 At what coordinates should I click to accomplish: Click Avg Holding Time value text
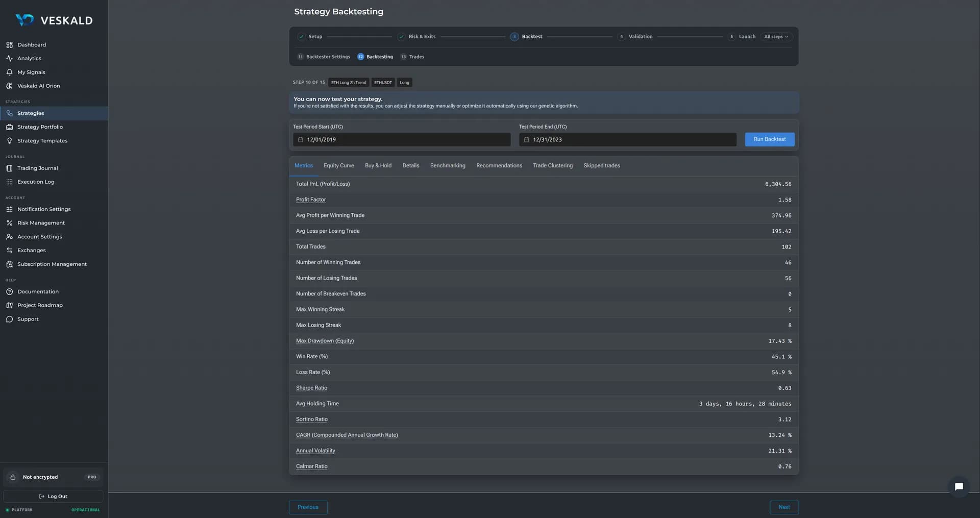745,404
